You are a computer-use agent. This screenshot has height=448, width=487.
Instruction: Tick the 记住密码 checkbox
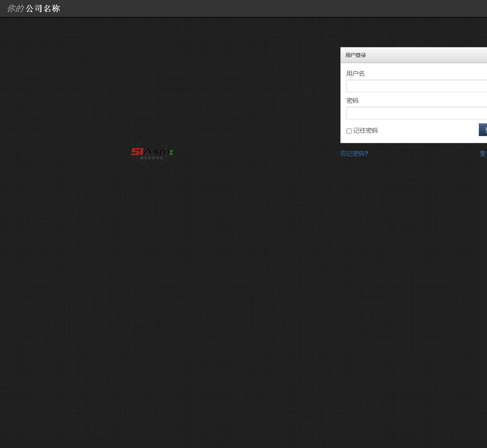[x=349, y=131]
